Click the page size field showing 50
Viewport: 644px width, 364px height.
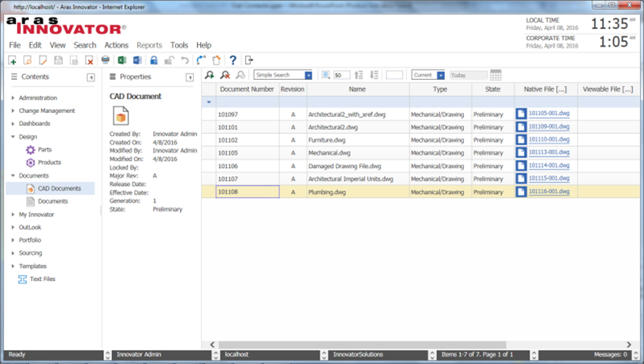(x=341, y=75)
